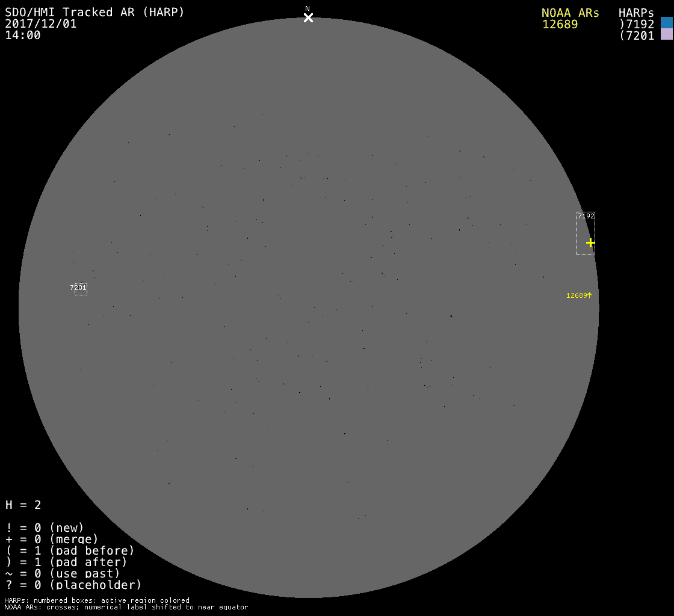Image resolution: width=674 pixels, height=616 pixels.
Task: Click the 2017/12/01 date text
Action: 41,23
